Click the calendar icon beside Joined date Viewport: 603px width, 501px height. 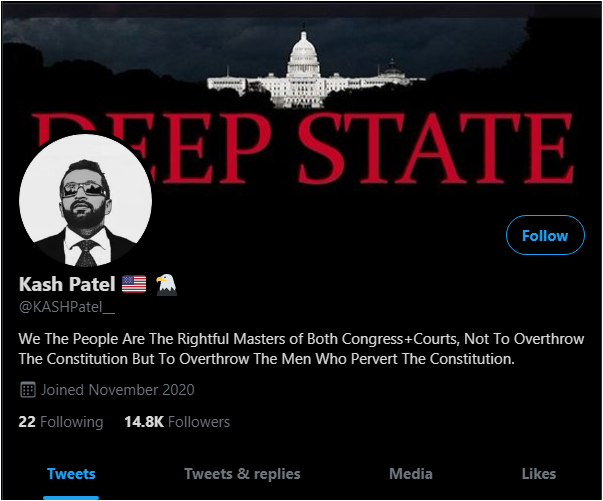click(x=28, y=390)
